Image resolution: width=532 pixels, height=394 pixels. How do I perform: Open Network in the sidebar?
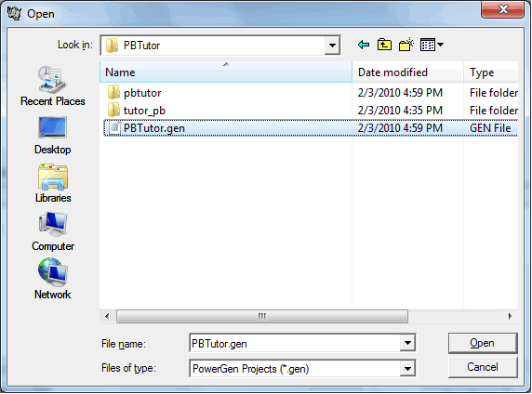pyautogui.click(x=53, y=279)
